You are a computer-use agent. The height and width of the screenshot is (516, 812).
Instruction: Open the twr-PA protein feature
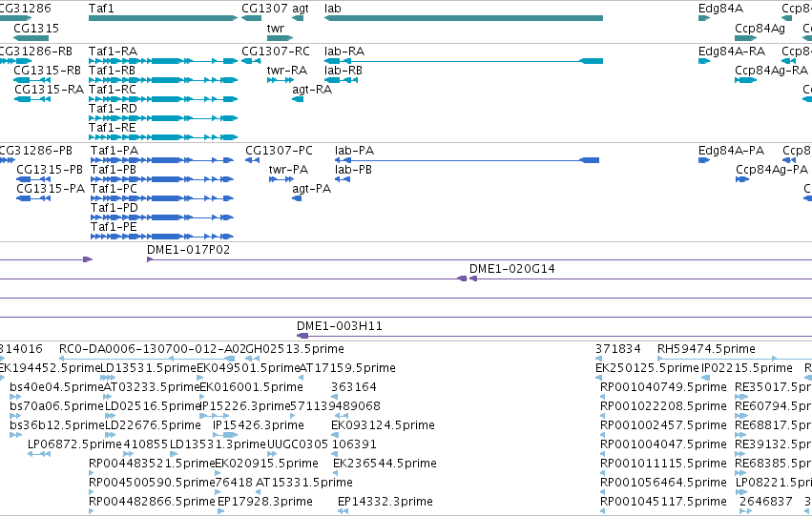(x=288, y=170)
